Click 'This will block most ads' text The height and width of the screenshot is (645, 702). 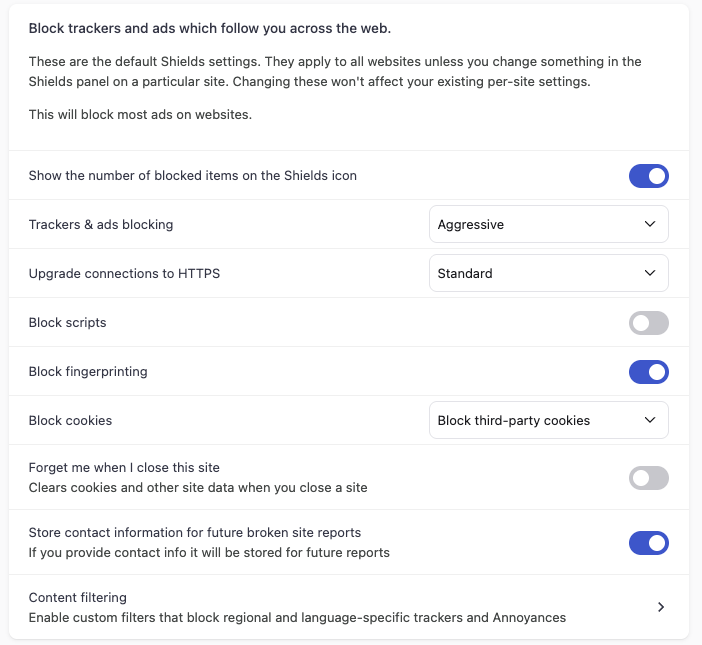tap(140, 115)
